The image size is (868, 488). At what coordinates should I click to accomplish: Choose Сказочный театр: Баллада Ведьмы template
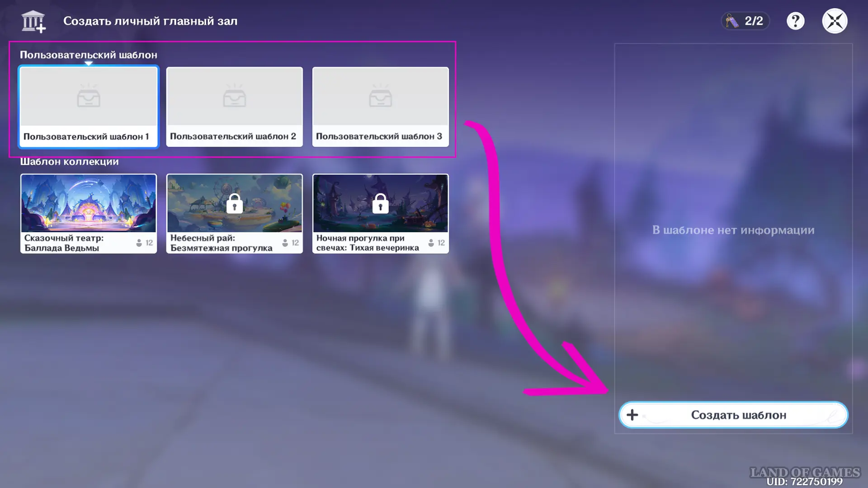click(89, 213)
